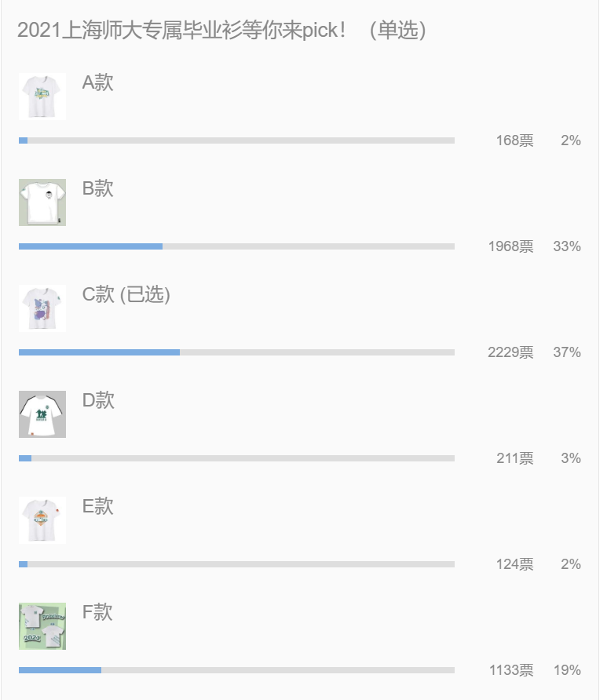Click the B款 33% progress bar
This screenshot has height=700, width=607.
pyautogui.click(x=236, y=246)
